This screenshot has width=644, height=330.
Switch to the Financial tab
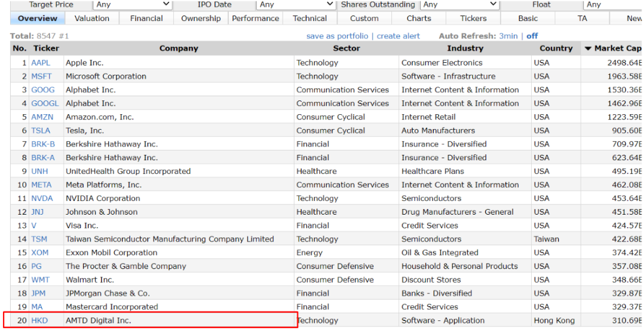pyautogui.click(x=146, y=19)
